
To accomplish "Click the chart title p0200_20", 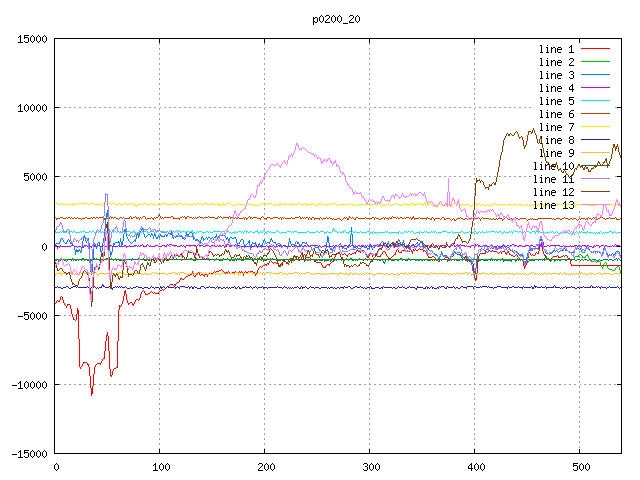I will coord(338,19).
